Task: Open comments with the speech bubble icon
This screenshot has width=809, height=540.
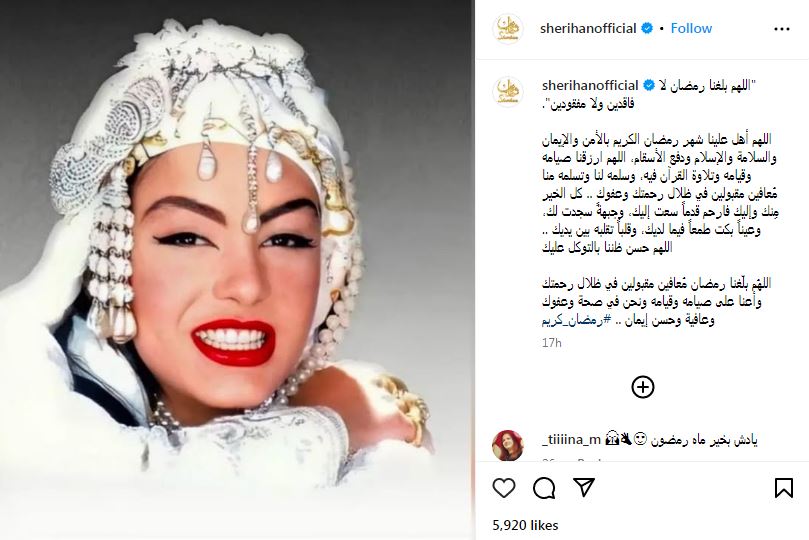Action: (x=544, y=487)
